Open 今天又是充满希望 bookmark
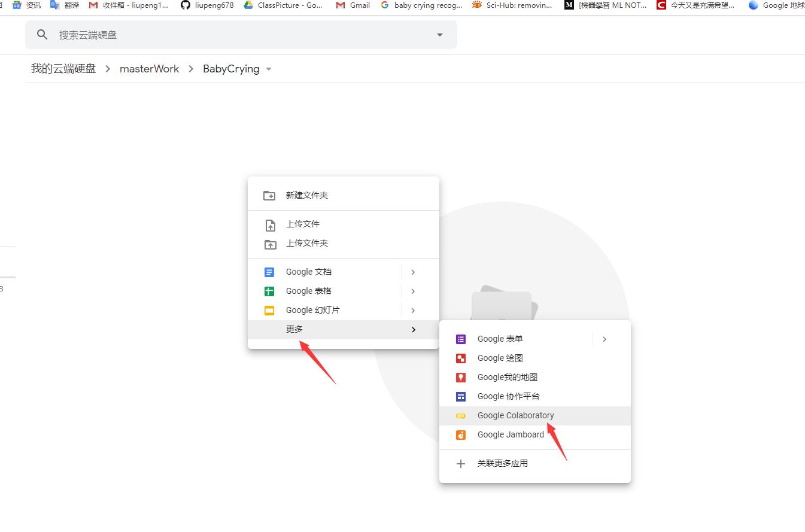 [x=695, y=5]
